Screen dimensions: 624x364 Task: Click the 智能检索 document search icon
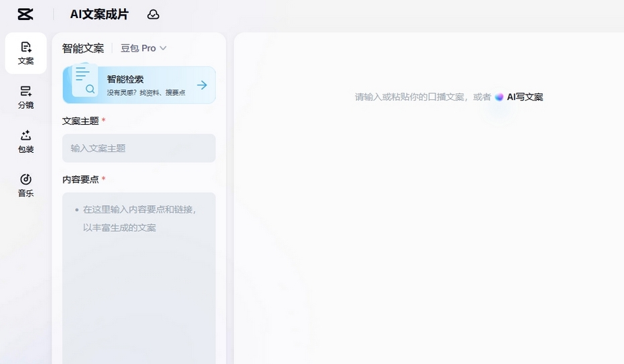pos(84,81)
